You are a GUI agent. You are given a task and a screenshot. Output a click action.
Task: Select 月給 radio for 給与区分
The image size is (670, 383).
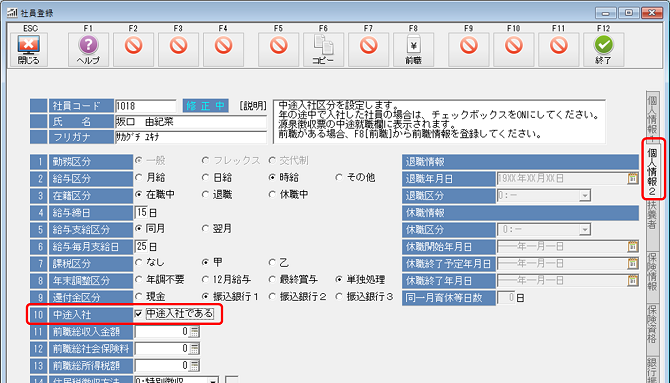[x=138, y=177]
